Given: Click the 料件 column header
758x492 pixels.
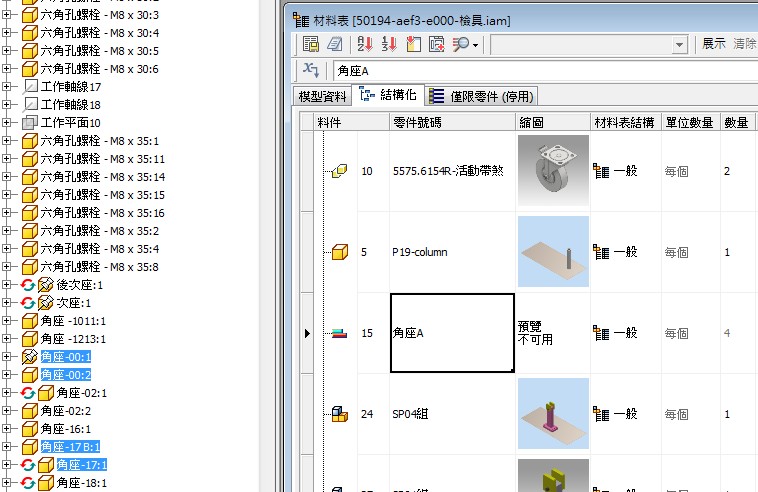Looking at the screenshot, I should (351, 122).
